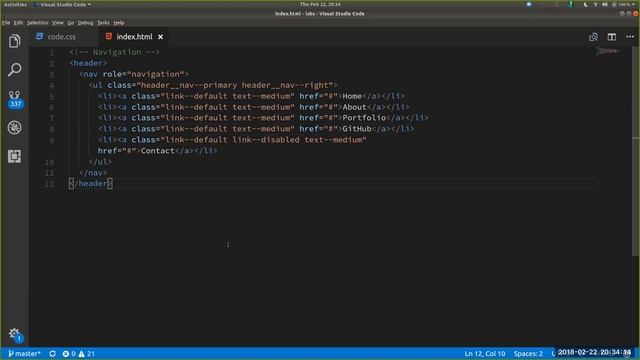Click line number 1 in gutter
The height and width of the screenshot is (360, 640).
(51, 53)
